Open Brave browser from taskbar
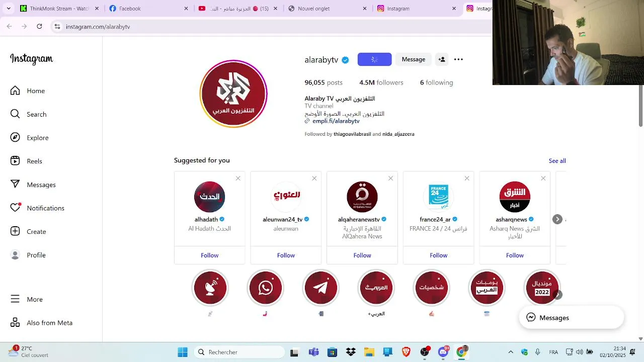The height and width of the screenshot is (362, 644). point(406,352)
